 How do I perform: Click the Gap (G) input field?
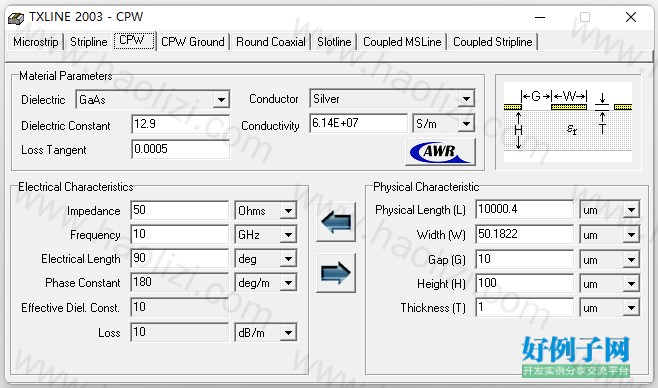(x=525, y=259)
